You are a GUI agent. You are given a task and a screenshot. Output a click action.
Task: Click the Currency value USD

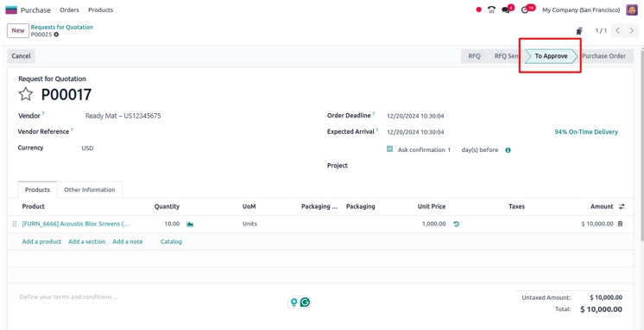87,149
